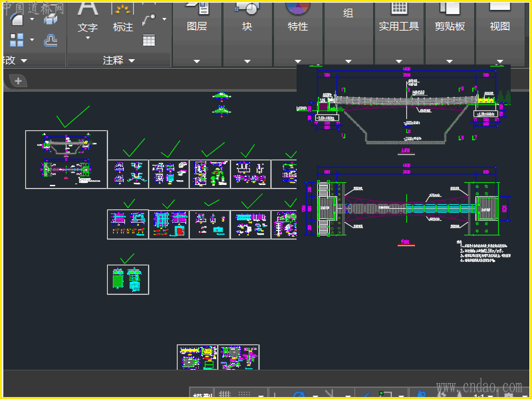Open the 图层 panel

(x=197, y=34)
